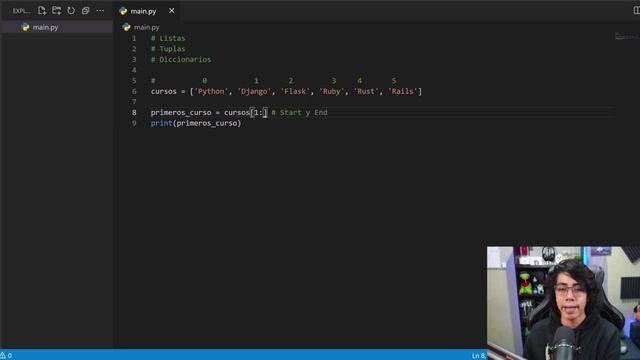Click the Ln 8 cursor position indicator
This screenshot has height=360, width=640.
(x=479, y=356)
